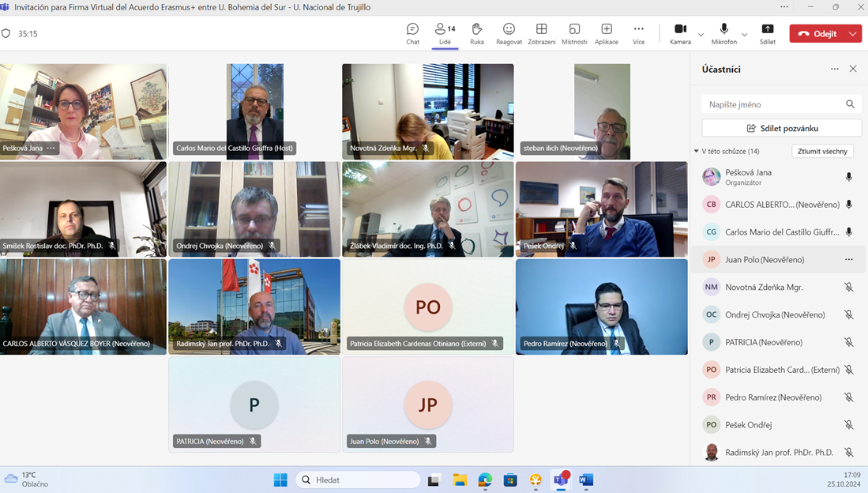
Task: Open the Více more options menu
Action: (638, 34)
